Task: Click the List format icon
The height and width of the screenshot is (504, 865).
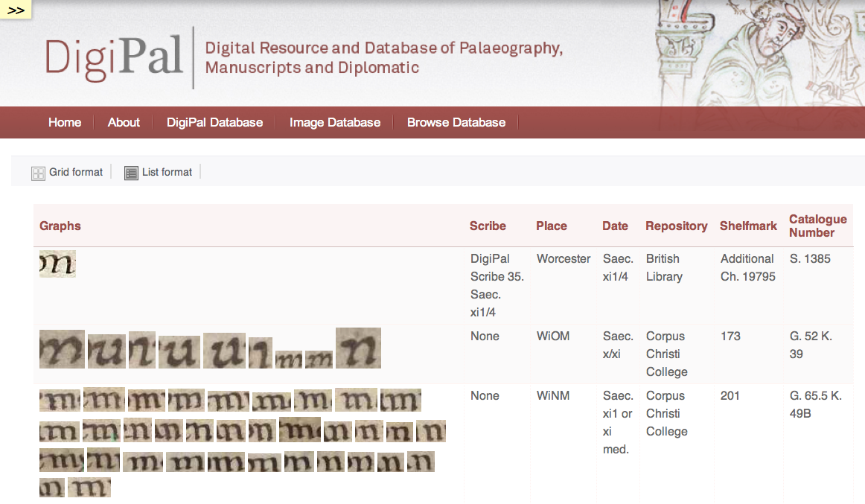Action: 131,173
